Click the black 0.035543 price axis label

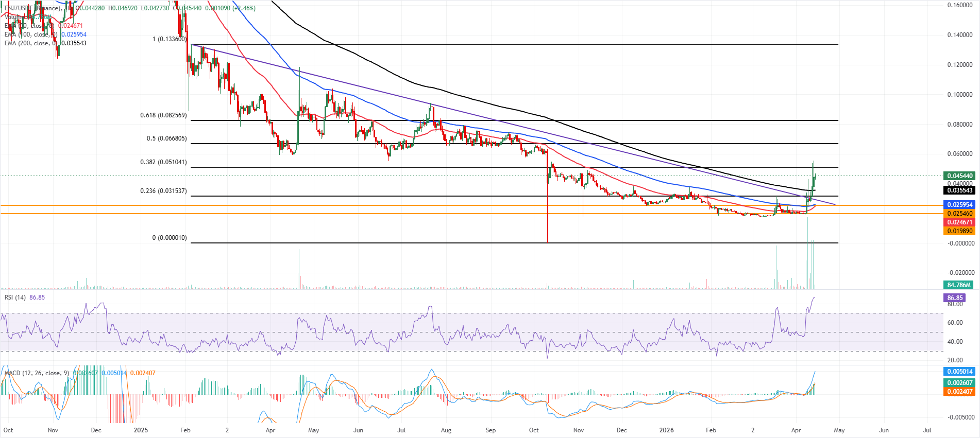pos(959,190)
